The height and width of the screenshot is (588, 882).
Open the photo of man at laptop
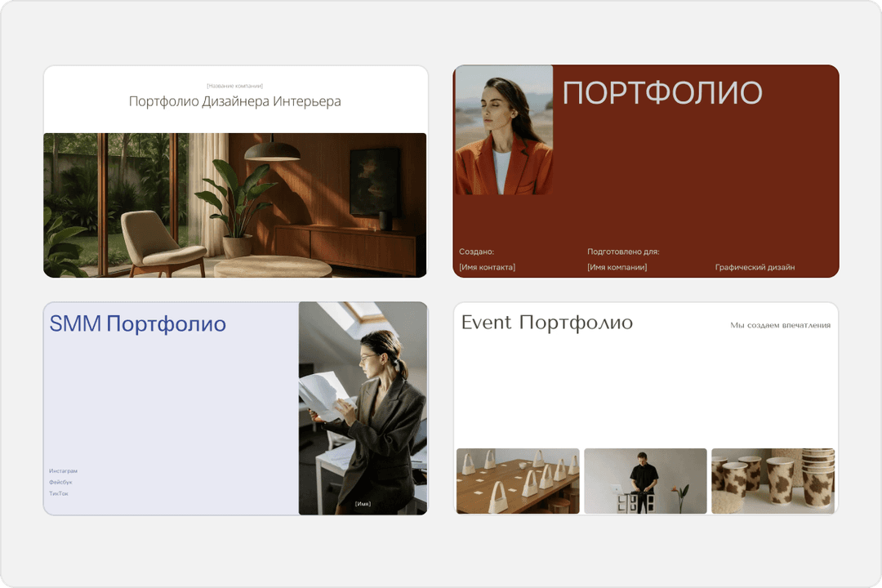coord(645,481)
